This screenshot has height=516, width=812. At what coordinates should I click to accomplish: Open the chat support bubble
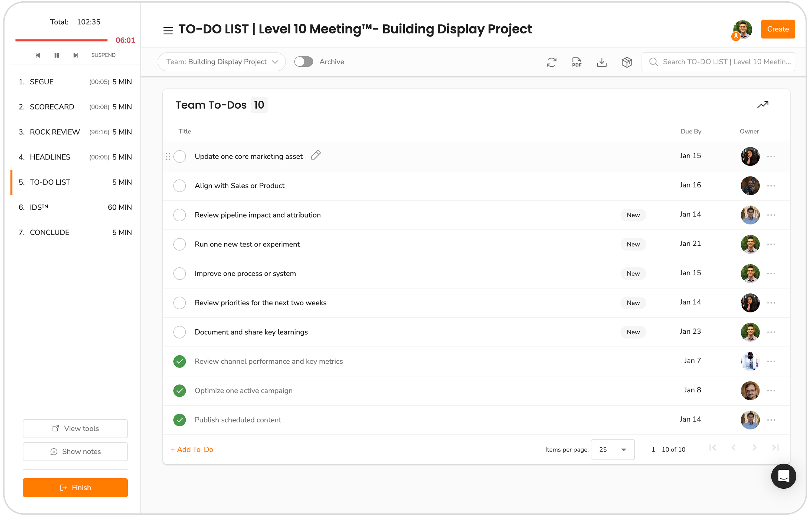coord(783,476)
